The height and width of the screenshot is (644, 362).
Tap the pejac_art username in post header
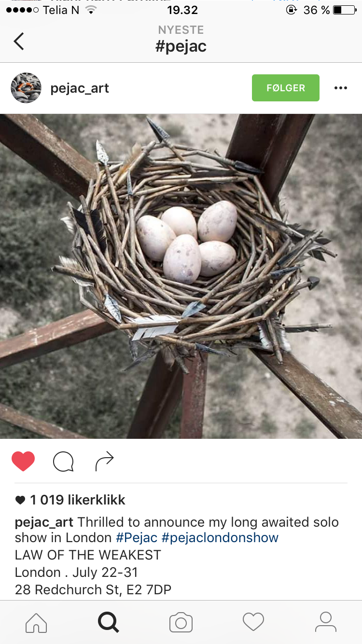pos(80,88)
